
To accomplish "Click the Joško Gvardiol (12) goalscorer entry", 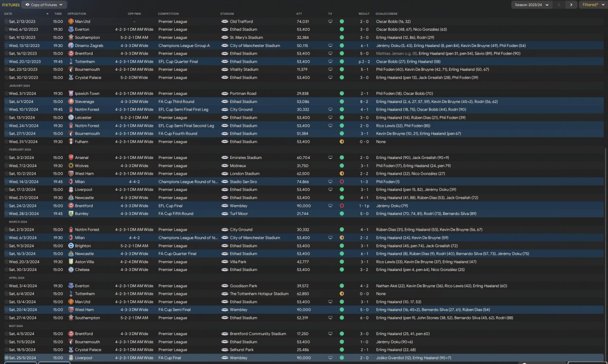I will point(393,358).
